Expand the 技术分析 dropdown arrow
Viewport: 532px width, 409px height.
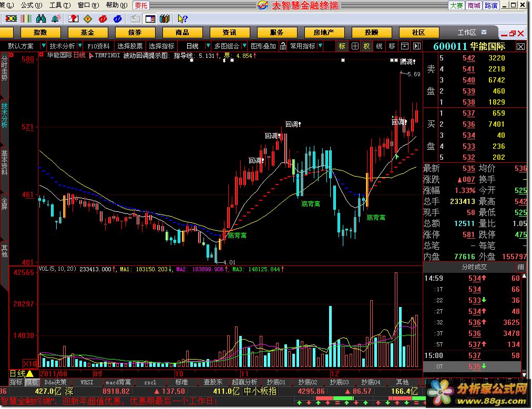(x=80, y=46)
